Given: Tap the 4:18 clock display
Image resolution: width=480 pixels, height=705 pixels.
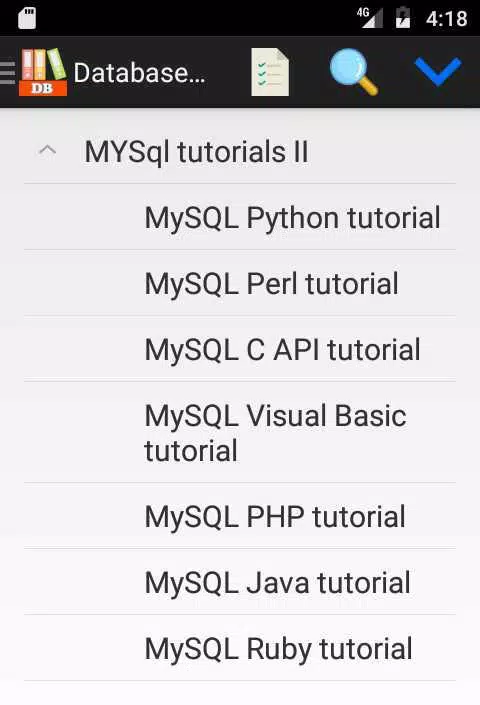Looking at the screenshot, I should click(x=447, y=19).
